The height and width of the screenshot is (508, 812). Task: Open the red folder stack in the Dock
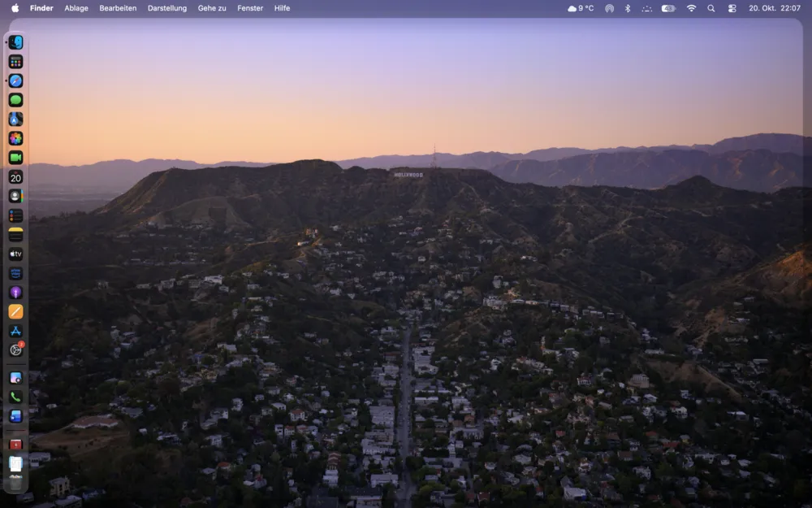pos(15,445)
